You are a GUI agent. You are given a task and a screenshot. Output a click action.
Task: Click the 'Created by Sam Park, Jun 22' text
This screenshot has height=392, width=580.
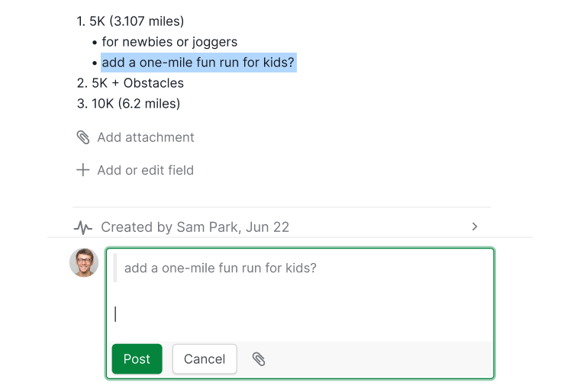click(195, 227)
